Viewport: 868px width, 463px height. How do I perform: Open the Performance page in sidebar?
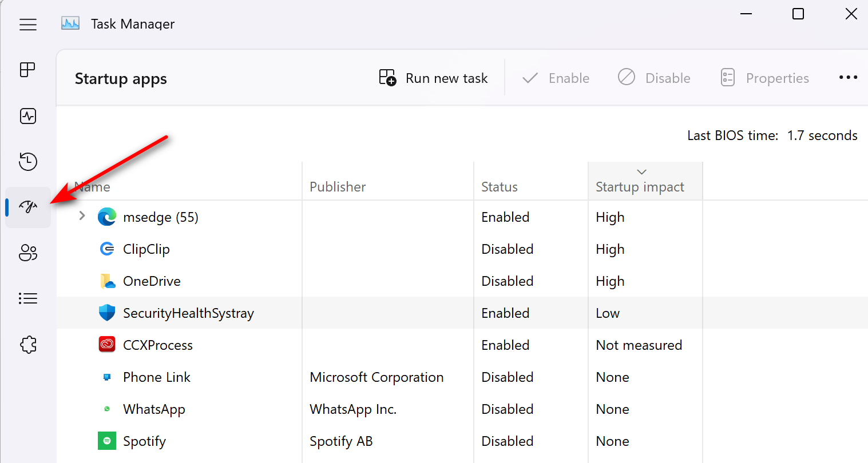click(28, 116)
